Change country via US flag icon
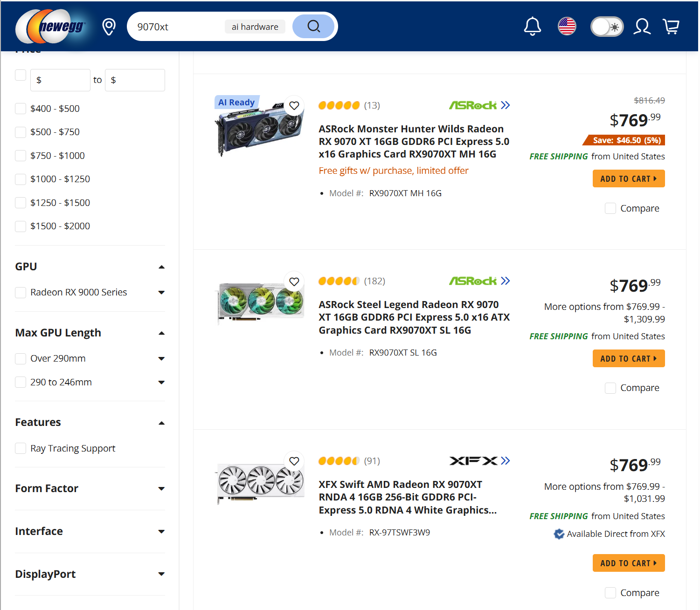The width and height of the screenshot is (700, 610). [567, 27]
